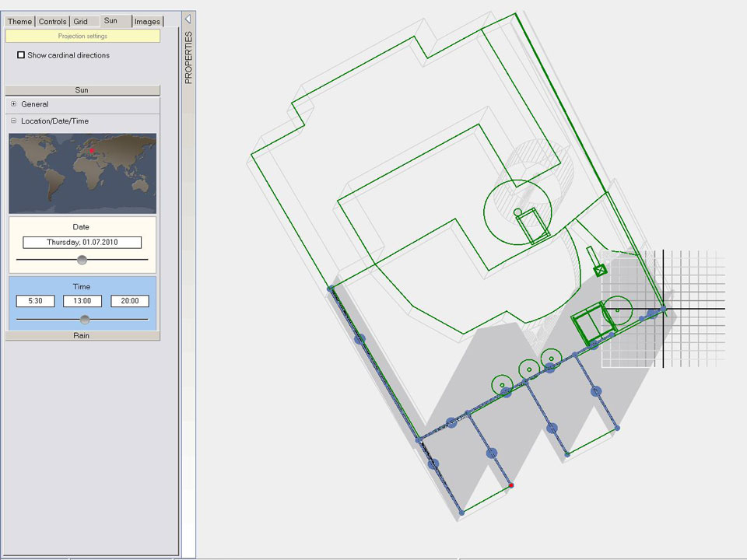Enable Show cardinal directions checkbox
The image size is (747, 560).
pos(21,55)
